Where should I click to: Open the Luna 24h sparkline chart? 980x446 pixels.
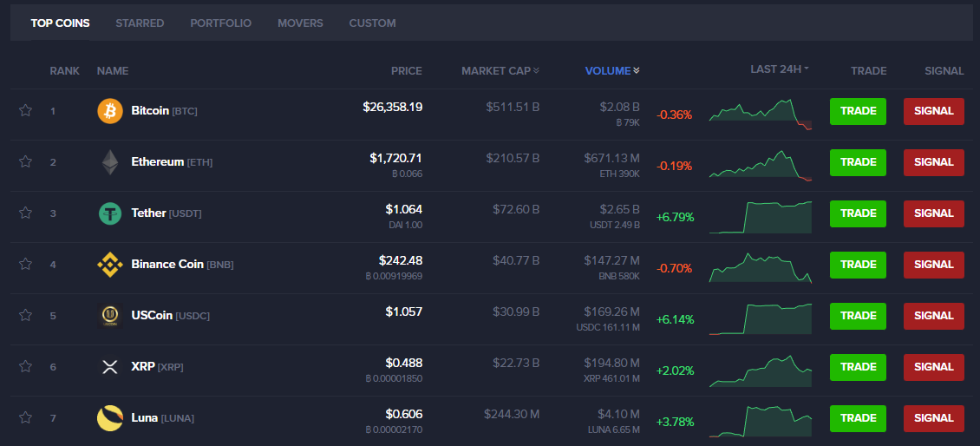tap(761, 421)
